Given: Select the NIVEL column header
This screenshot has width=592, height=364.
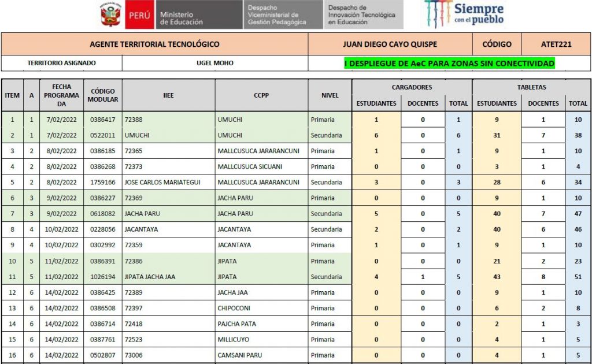Looking at the screenshot, I should click(330, 95).
